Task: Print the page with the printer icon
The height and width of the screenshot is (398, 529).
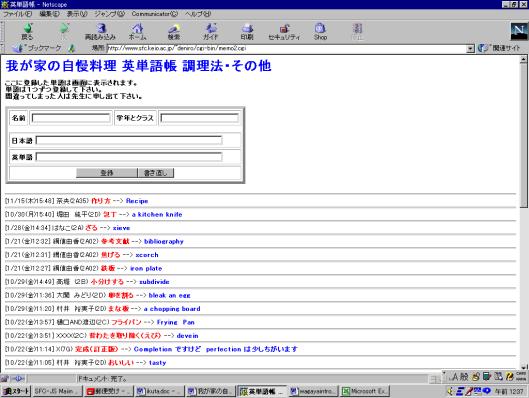Action: pos(247,31)
